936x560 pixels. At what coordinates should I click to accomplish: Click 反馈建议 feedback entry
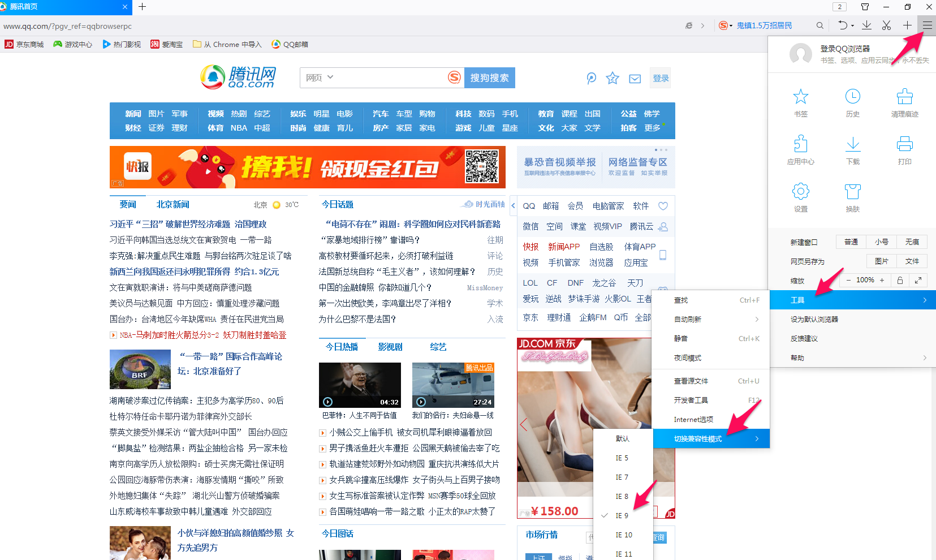pyautogui.click(x=852, y=338)
